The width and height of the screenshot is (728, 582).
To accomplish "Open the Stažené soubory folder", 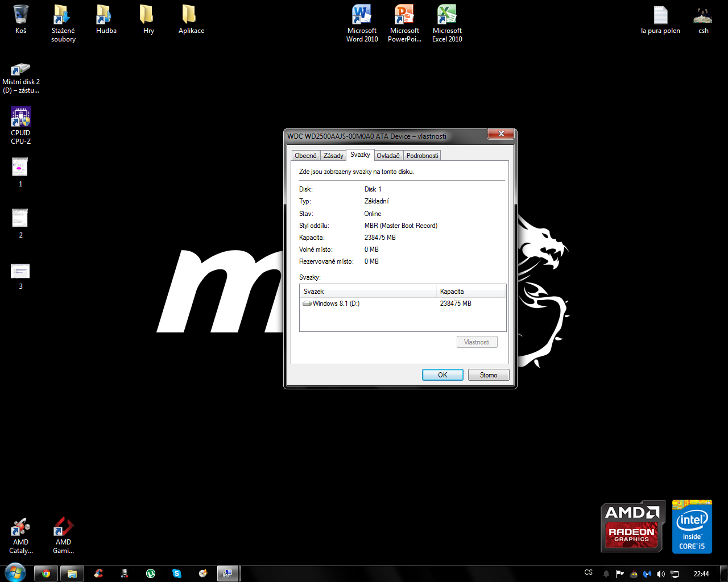I will (x=63, y=23).
